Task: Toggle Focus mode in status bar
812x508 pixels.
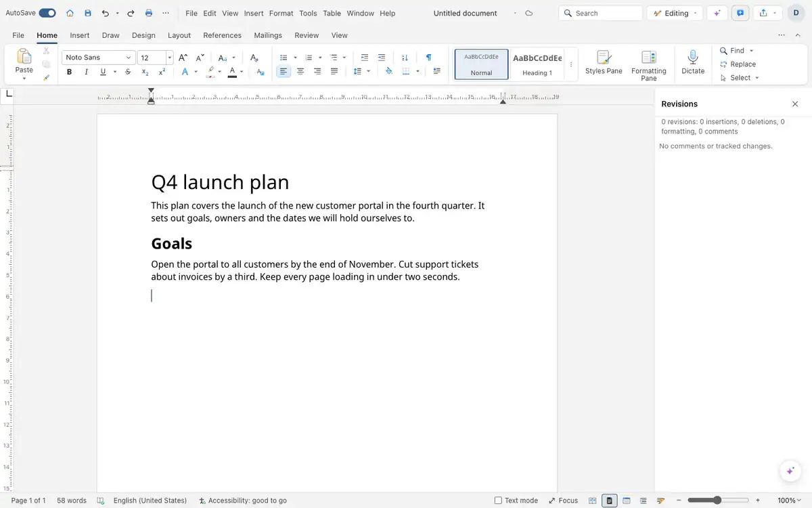Action: point(563,501)
